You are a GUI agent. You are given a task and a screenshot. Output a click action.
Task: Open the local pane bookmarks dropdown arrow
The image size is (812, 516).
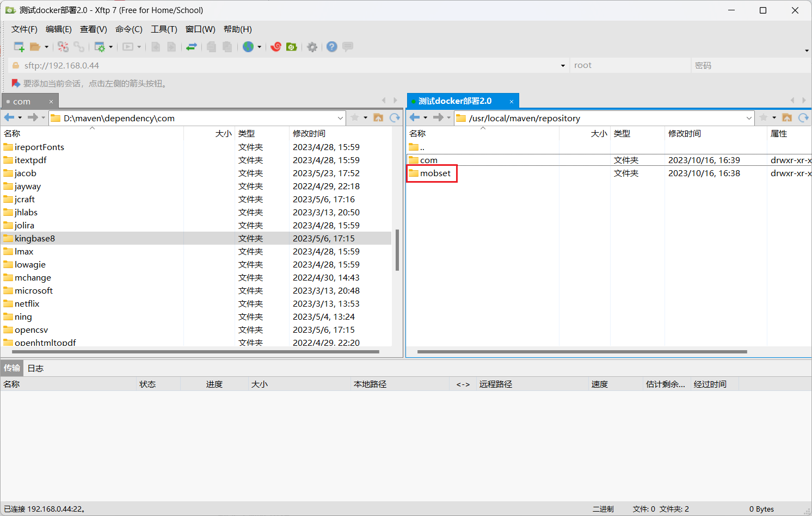coord(366,117)
